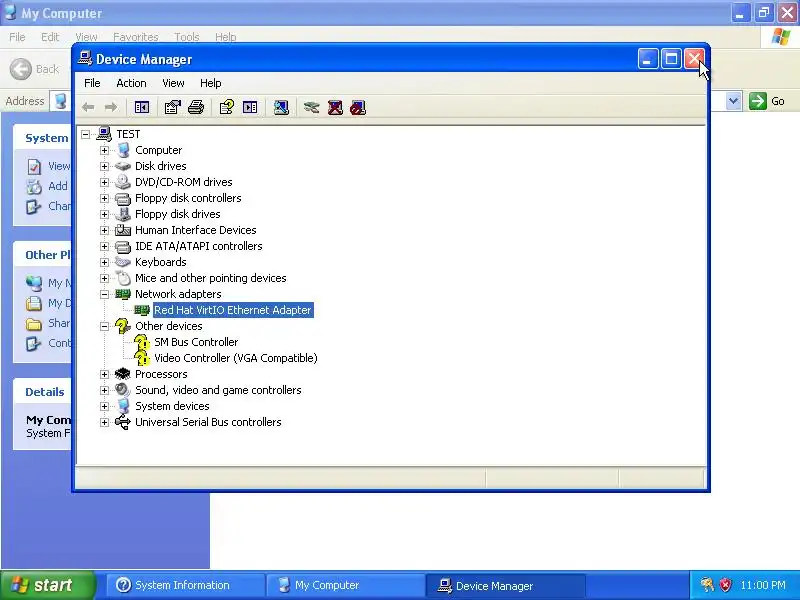Expand the Disk drives category

105,166
